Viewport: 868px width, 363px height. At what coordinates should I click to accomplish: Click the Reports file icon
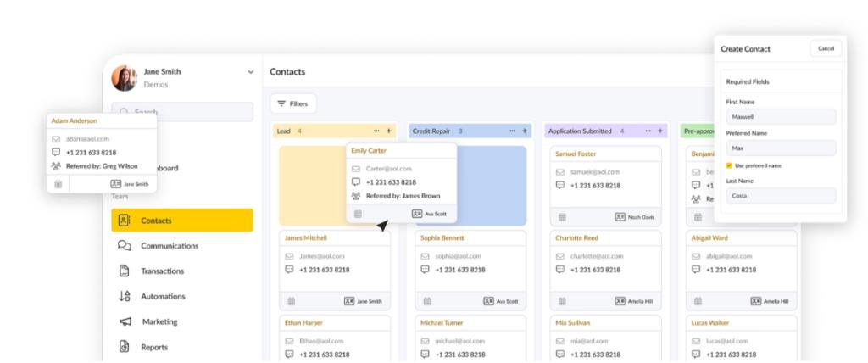tap(125, 346)
